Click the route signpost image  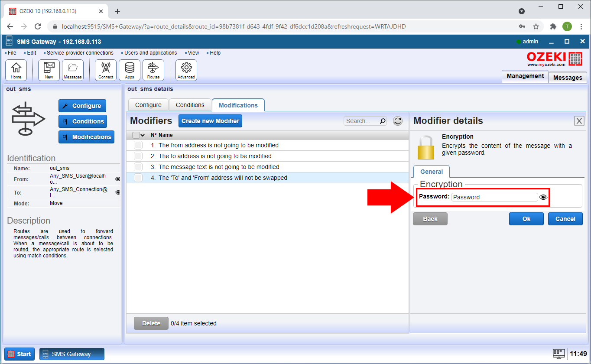pos(28,119)
